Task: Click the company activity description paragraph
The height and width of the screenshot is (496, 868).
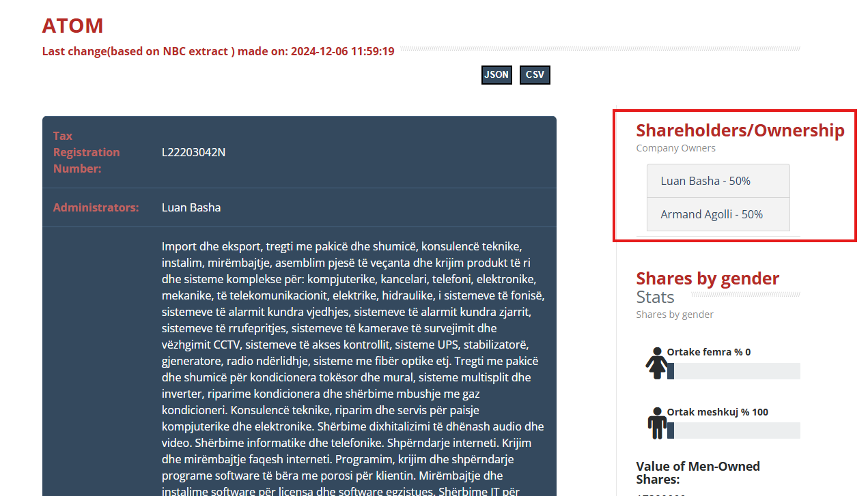Action: (352, 362)
